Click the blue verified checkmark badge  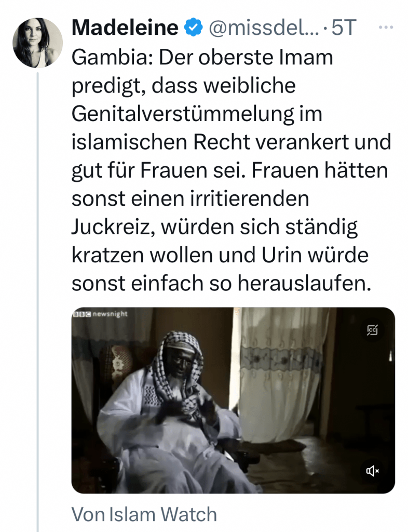pos(193,28)
